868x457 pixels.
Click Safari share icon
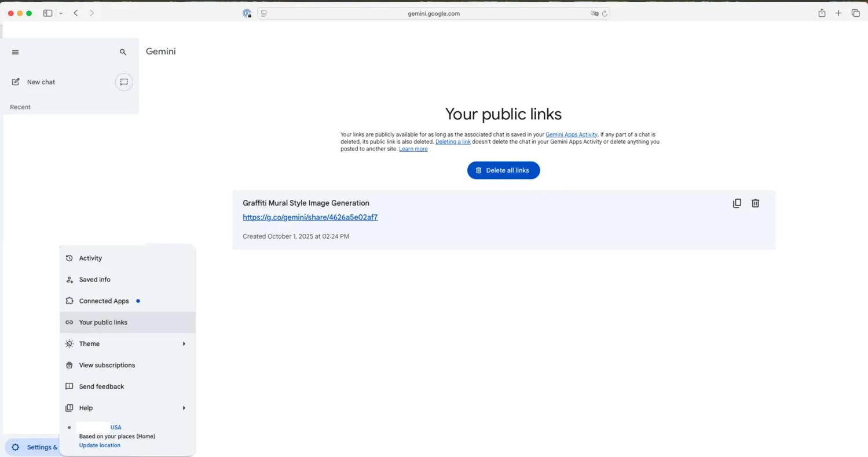(822, 13)
